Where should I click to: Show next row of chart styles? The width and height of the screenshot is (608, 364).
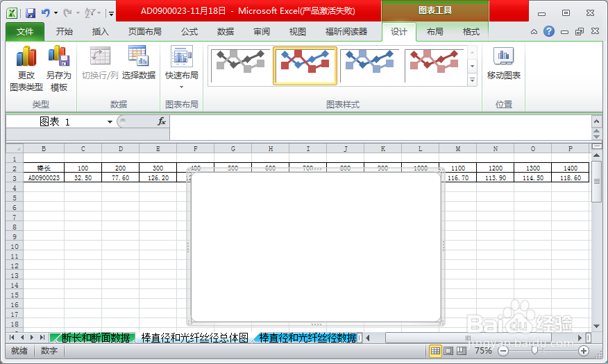click(x=472, y=67)
